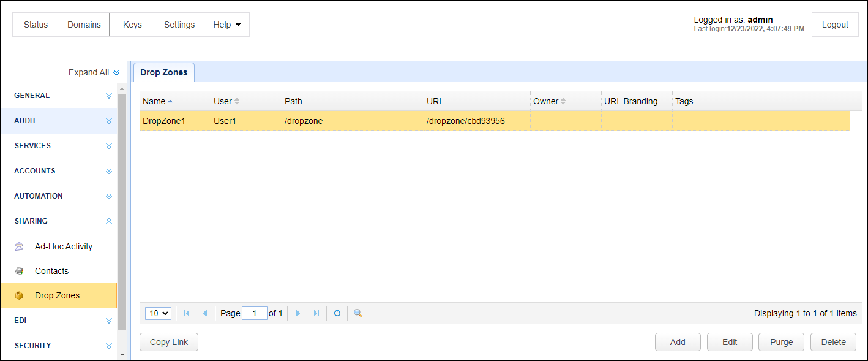
Task: Open the Settings menu tab
Action: 179,25
